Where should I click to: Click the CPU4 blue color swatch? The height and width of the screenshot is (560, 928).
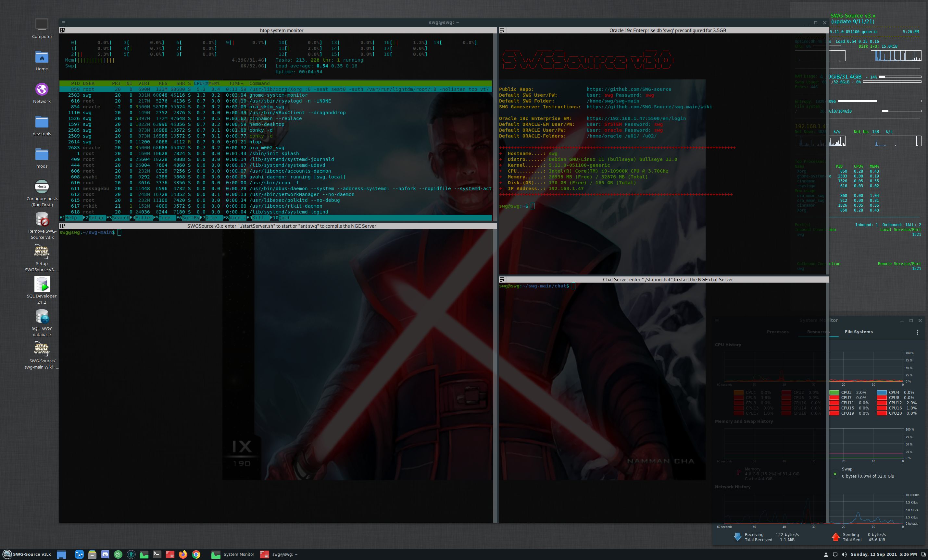881,393
